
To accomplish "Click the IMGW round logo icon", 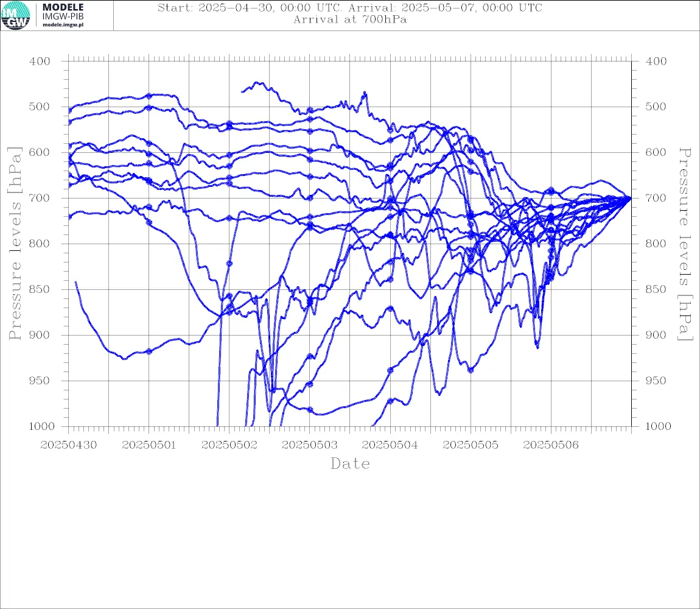I will click(x=16, y=16).
